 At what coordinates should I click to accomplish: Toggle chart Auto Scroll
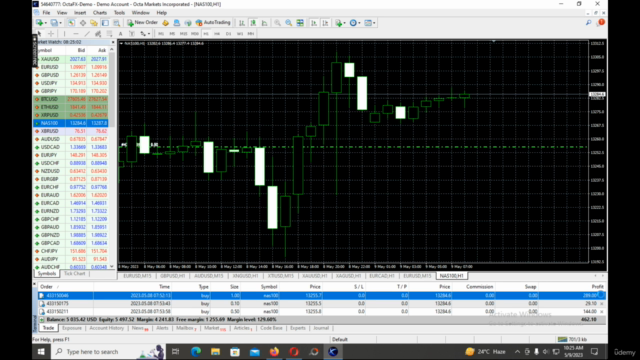pos(314,23)
